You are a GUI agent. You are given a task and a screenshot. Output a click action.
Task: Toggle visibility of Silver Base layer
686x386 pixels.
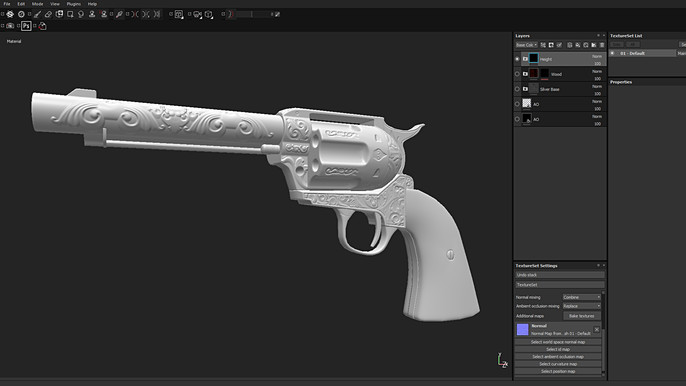coord(525,89)
